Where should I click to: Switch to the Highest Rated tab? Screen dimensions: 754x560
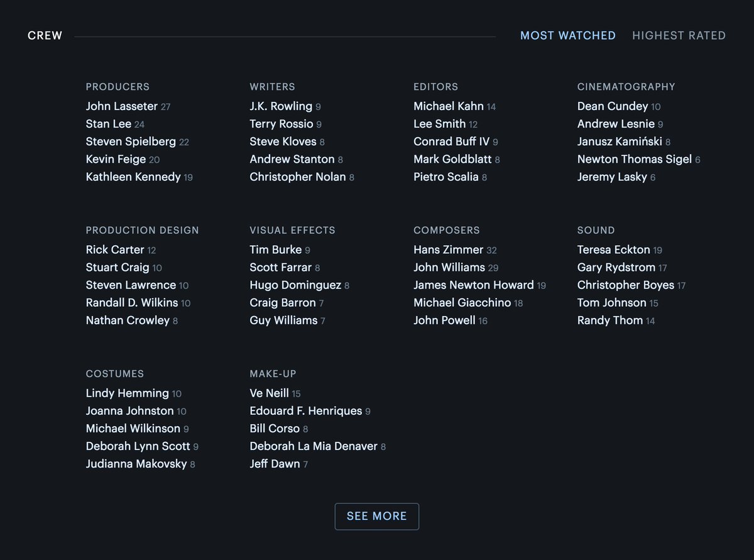(679, 36)
